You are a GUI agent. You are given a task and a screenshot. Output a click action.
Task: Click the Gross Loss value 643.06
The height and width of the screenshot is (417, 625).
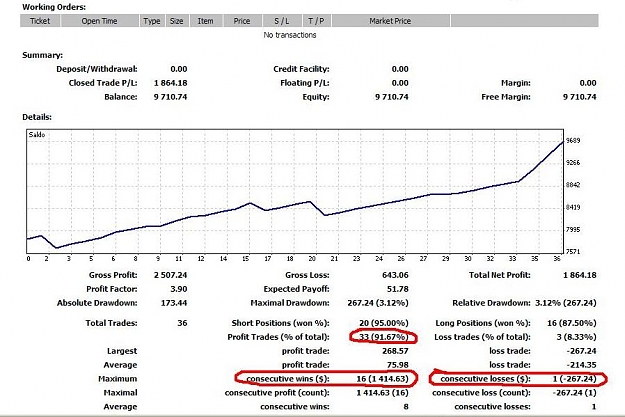point(395,275)
